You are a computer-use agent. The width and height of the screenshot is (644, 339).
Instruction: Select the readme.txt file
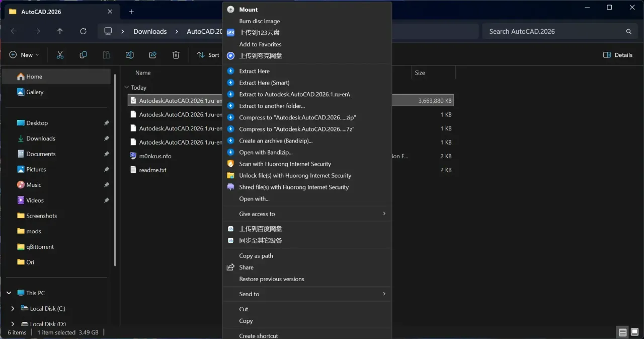point(152,170)
